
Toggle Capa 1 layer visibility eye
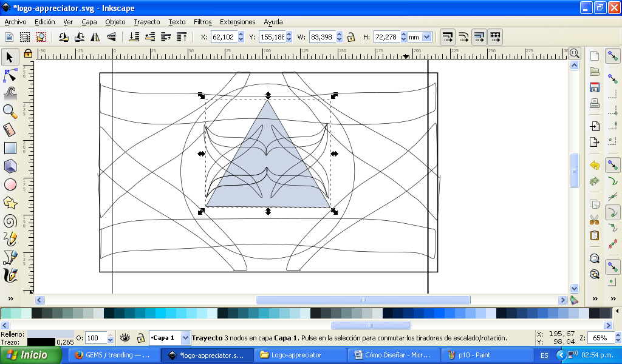(x=125, y=337)
